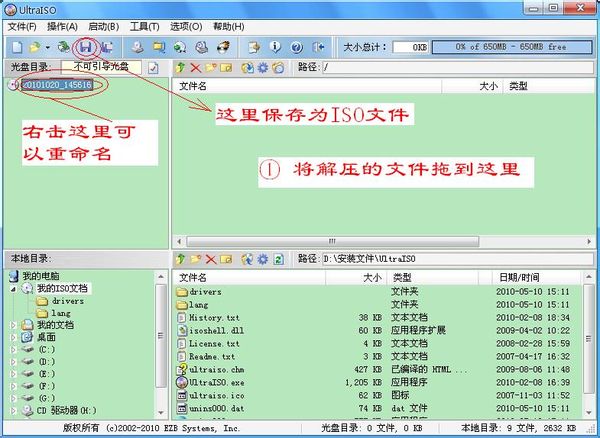The height and width of the screenshot is (438, 600).
Task: Expand the (G:) drive node
Action: click(x=13, y=399)
